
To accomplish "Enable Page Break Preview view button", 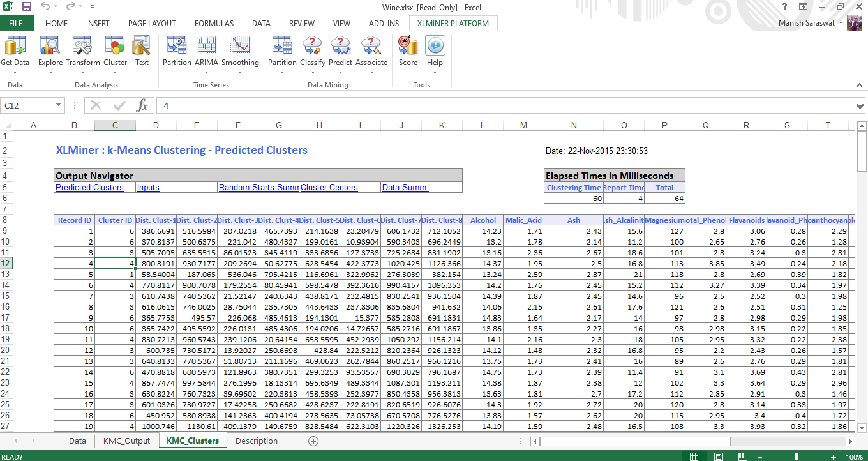I will click(x=744, y=457).
